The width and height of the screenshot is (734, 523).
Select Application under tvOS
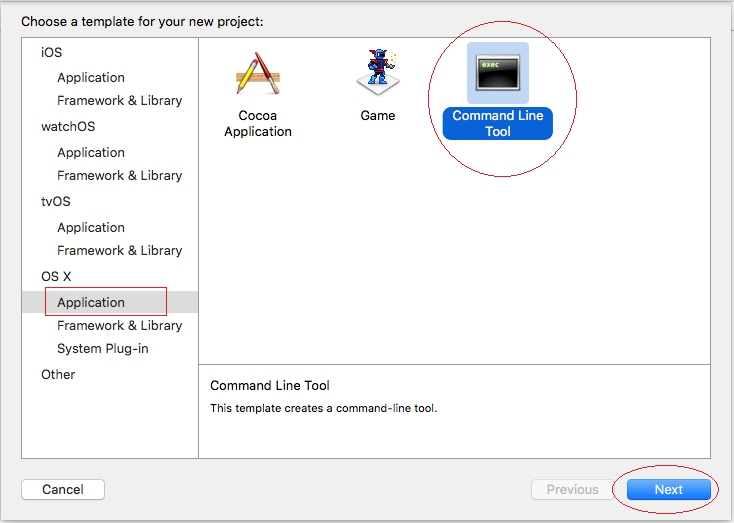click(91, 227)
